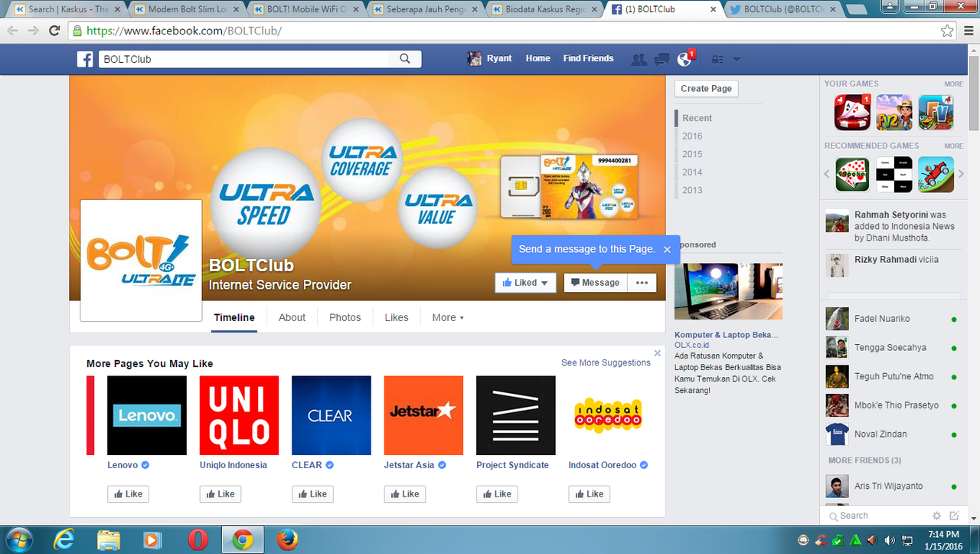Click the chat settings gear icon
The width and height of the screenshot is (980, 554).
tap(936, 516)
